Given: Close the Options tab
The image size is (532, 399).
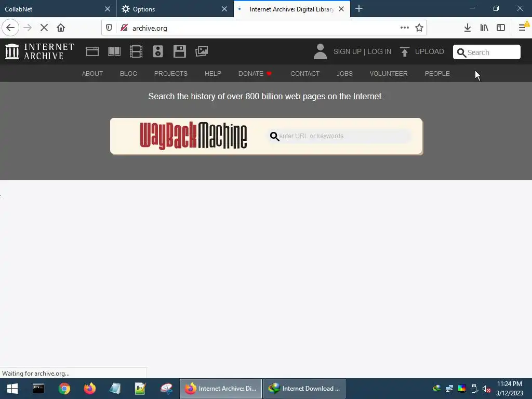Looking at the screenshot, I should (224, 9).
